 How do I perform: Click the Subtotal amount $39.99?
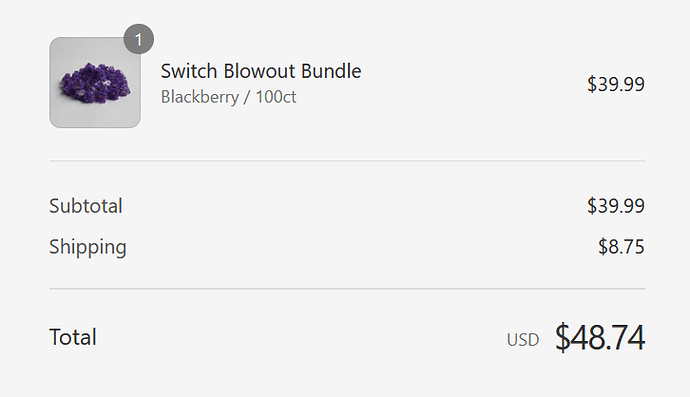[x=616, y=206]
